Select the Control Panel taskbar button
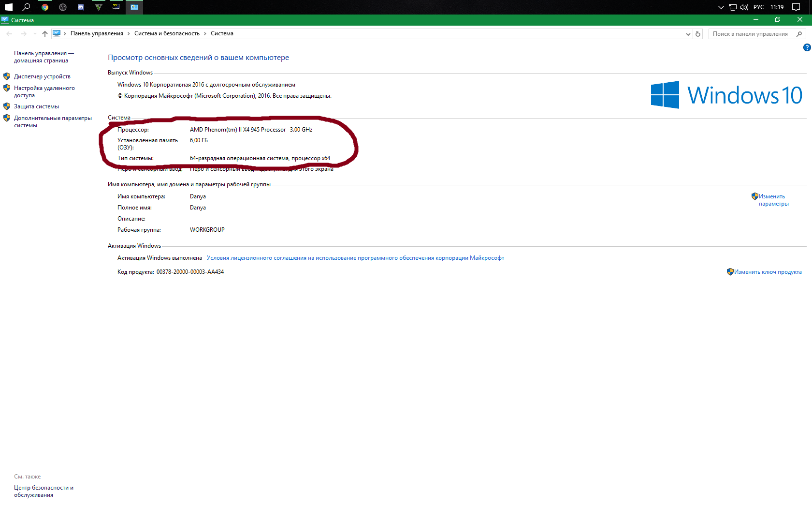The height and width of the screenshot is (508, 812). tap(134, 7)
